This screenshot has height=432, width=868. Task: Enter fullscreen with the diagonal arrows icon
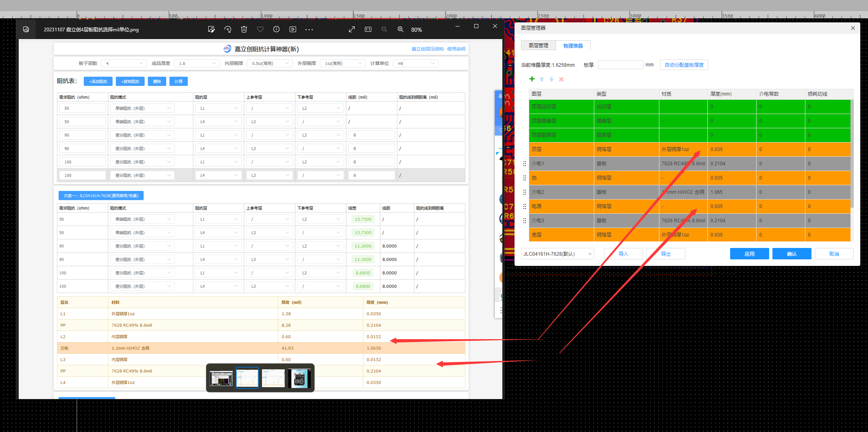coord(352,29)
